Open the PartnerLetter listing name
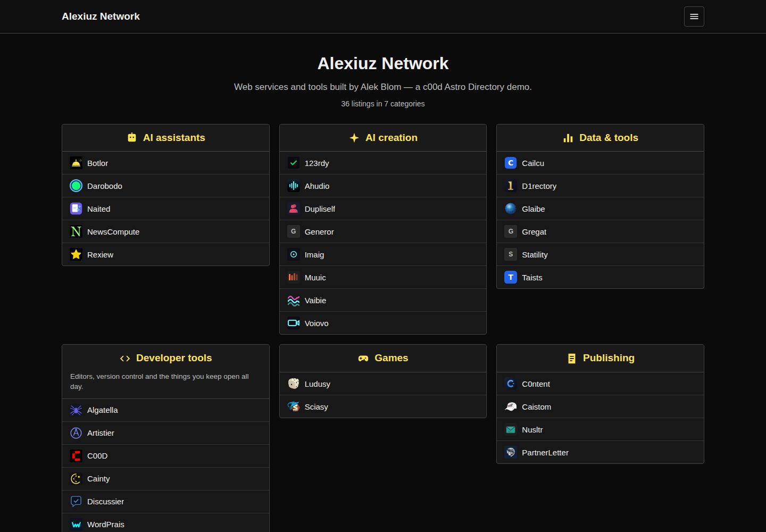Image resolution: width=766 pixels, height=532 pixels. [545, 453]
